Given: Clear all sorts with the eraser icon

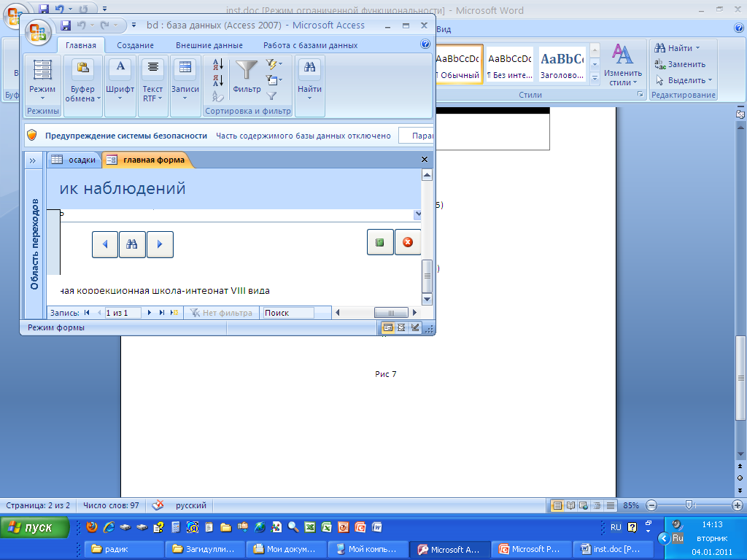Looking at the screenshot, I should [x=218, y=96].
